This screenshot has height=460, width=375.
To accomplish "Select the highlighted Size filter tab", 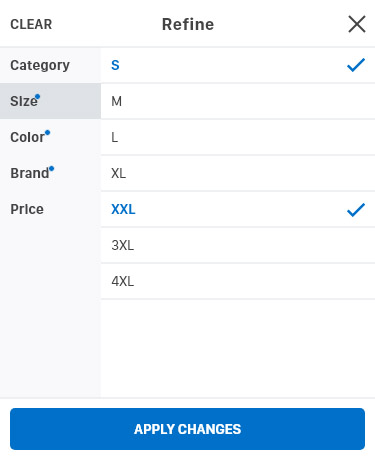I will [50, 101].
